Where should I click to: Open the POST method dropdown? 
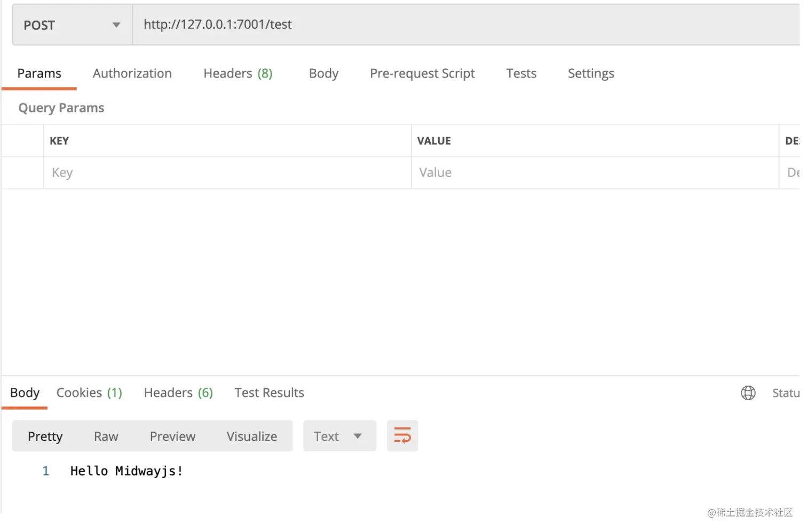(x=73, y=25)
